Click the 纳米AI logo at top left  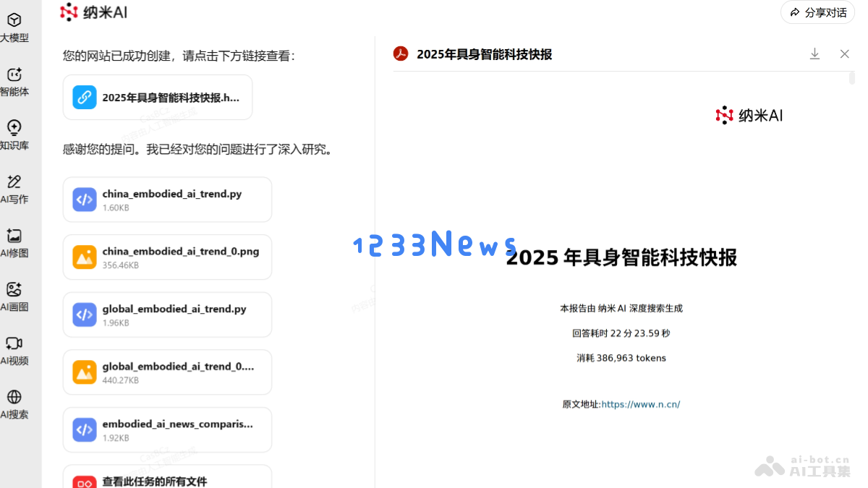[94, 12]
